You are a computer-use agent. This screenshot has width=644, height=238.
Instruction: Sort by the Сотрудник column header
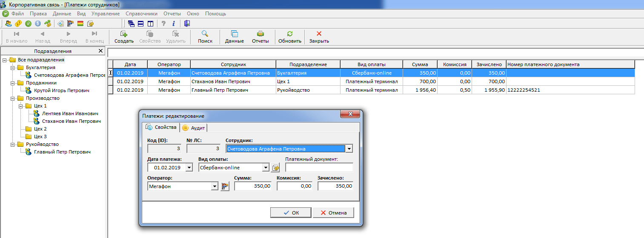233,64
